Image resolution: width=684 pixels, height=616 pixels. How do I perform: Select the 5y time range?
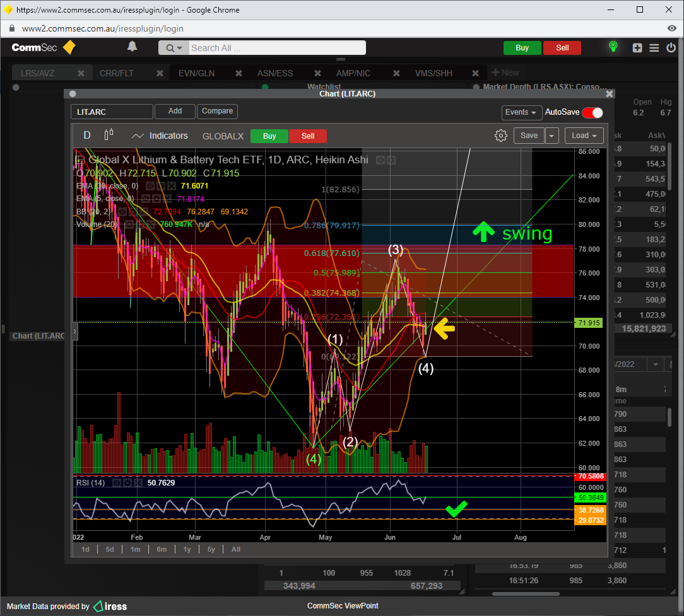[x=211, y=549]
